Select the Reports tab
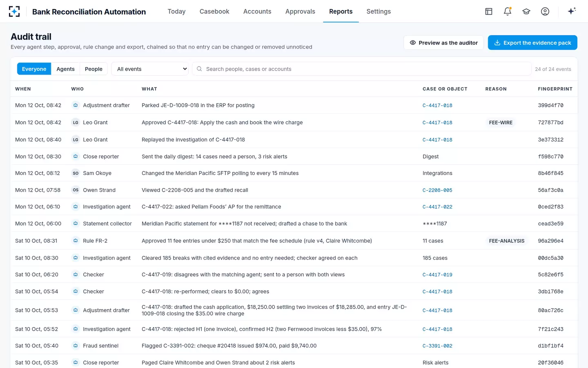The height and width of the screenshot is (368, 588). click(x=341, y=11)
